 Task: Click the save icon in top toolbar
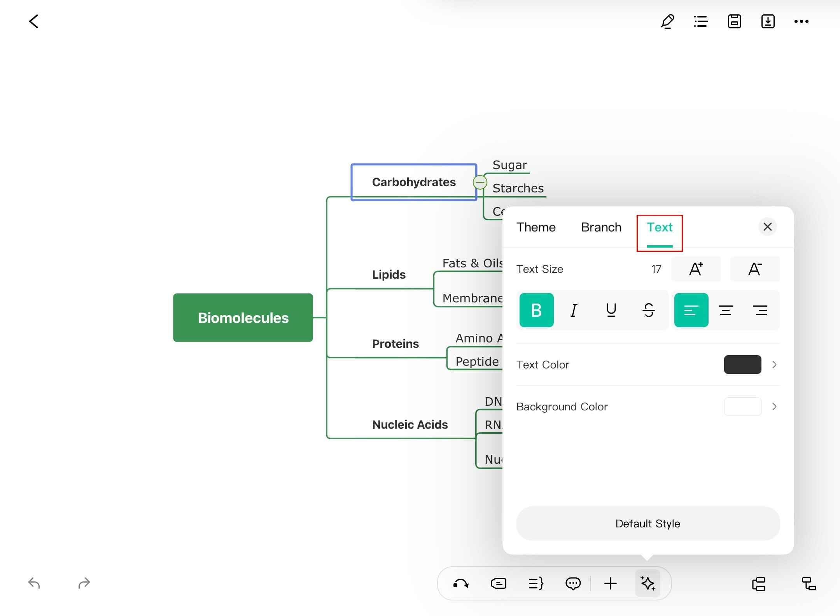[x=734, y=21]
